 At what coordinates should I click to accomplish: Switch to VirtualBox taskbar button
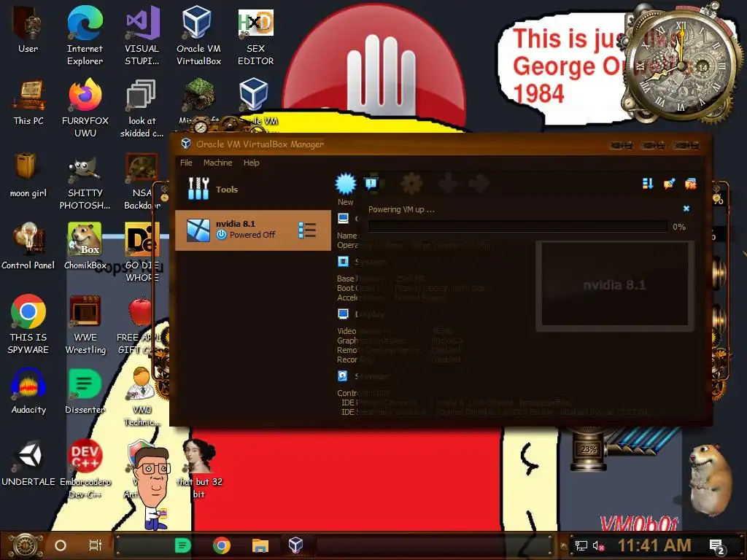pyautogui.click(x=296, y=545)
